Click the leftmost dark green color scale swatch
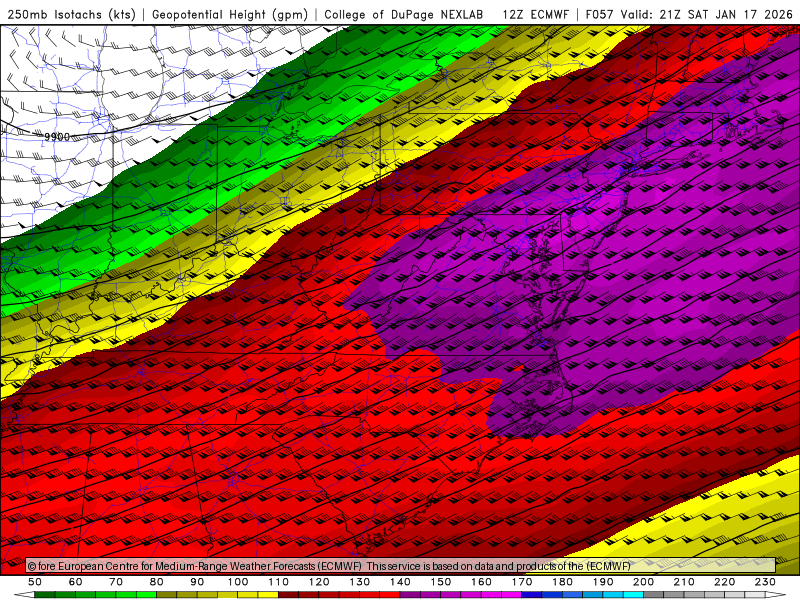This screenshot has height=600, width=800. (44, 595)
